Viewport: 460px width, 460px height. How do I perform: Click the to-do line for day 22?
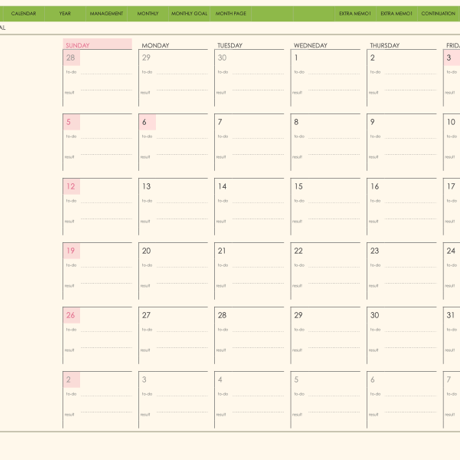tap(334, 267)
